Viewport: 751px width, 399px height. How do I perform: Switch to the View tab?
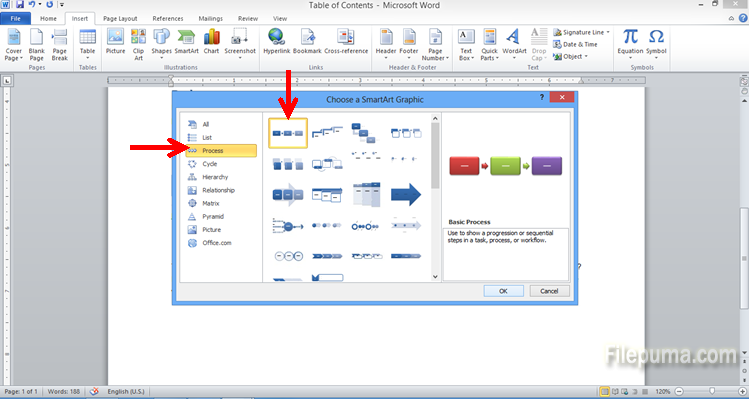(280, 19)
